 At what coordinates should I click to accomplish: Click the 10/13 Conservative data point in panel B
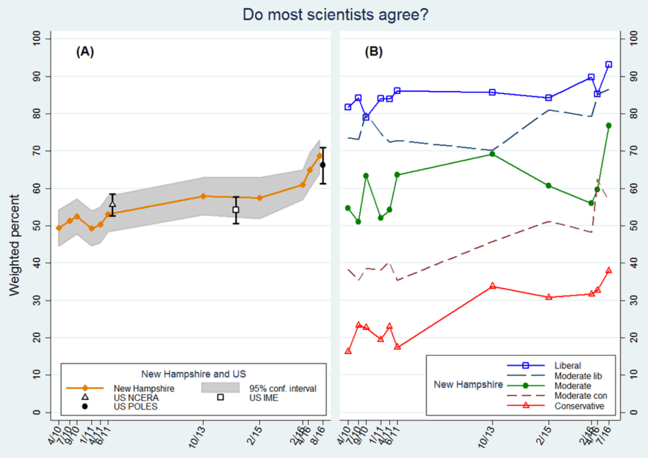point(493,286)
